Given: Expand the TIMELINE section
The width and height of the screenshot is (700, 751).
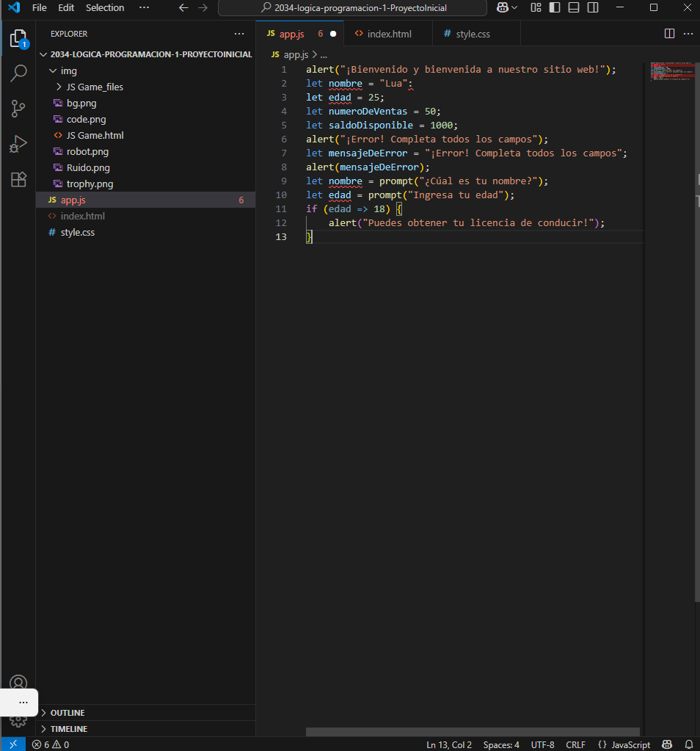Looking at the screenshot, I should click(146, 729).
